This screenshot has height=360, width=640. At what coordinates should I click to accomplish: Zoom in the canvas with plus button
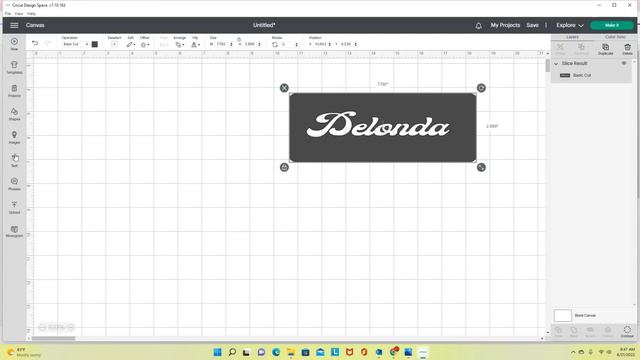click(x=71, y=327)
